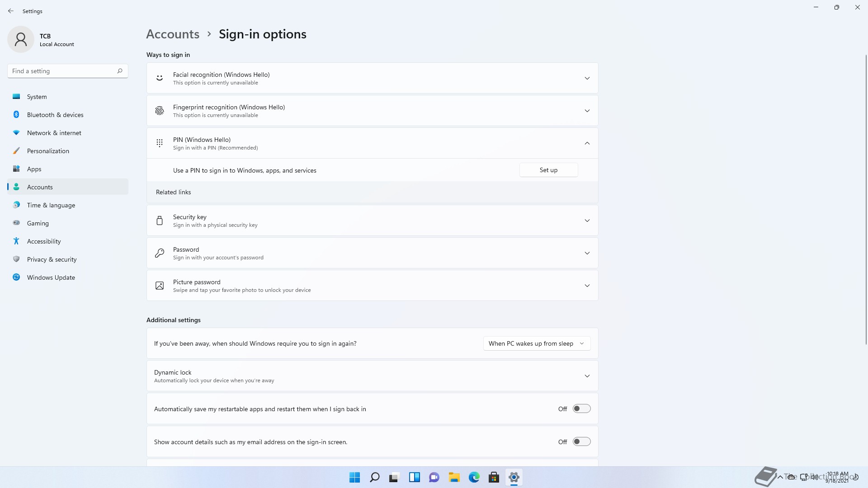The height and width of the screenshot is (488, 868).
Task: Click the Windows Start button
Action: 355,477
